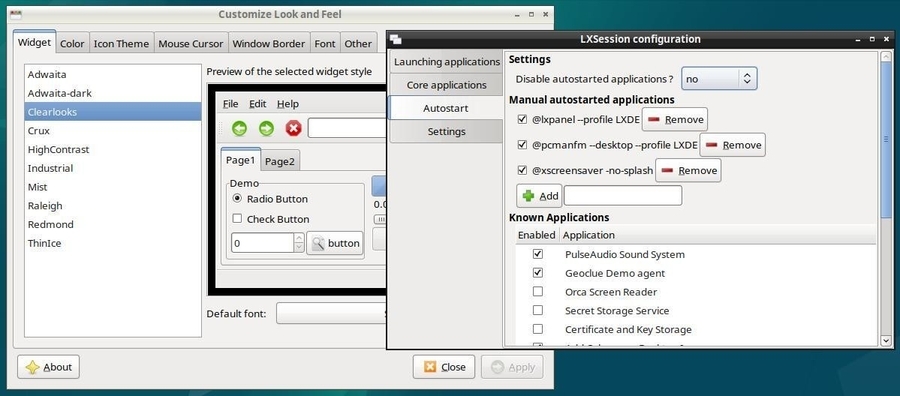Select the Clearlooks widget theme

tap(113, 112)
